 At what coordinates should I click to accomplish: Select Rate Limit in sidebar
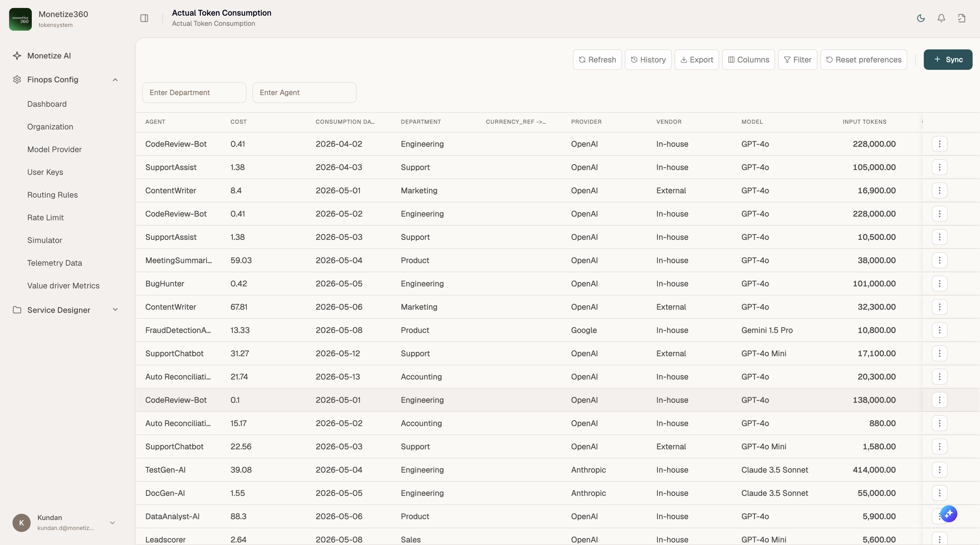coord(45,217)
